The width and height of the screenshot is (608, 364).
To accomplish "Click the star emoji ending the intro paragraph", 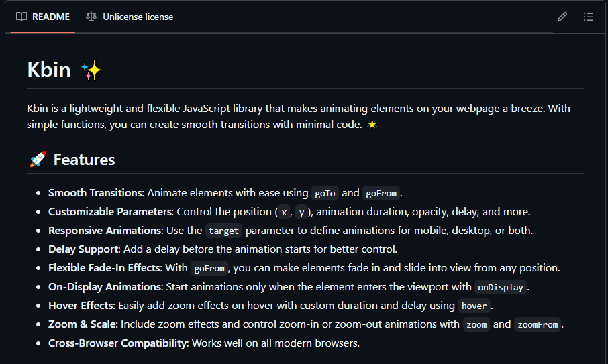I will pyautogui.click(x=372, y=125).
